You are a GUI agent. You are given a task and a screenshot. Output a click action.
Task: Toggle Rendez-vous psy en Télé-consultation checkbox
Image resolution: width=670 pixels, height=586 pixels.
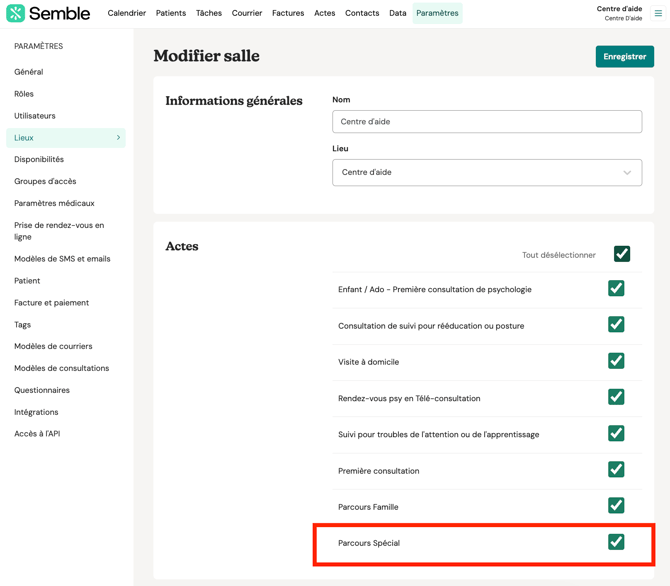pos(616,397)
